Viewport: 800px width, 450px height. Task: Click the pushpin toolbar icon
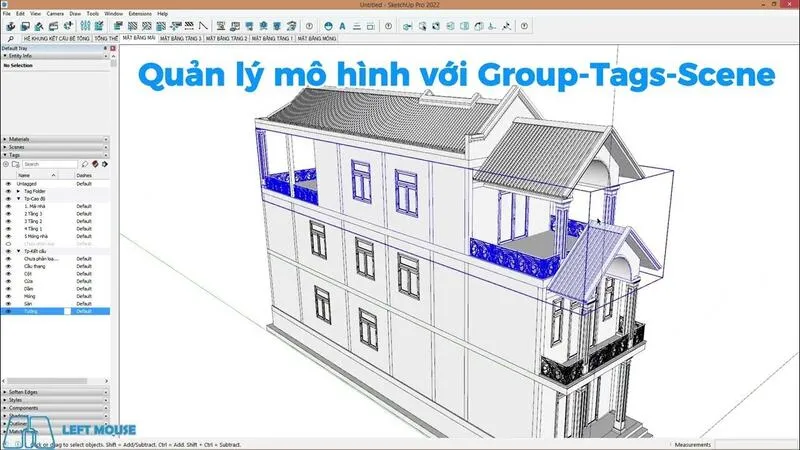click(x=507, y=26)
